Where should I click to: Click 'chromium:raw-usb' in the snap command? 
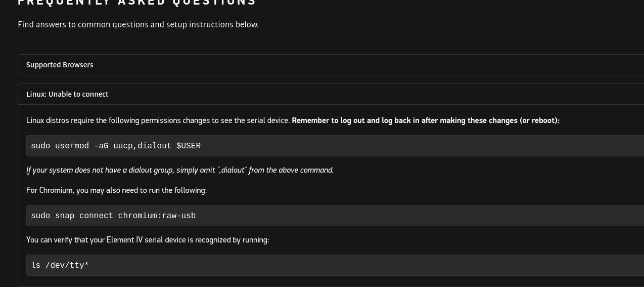[x=157, y=216]
